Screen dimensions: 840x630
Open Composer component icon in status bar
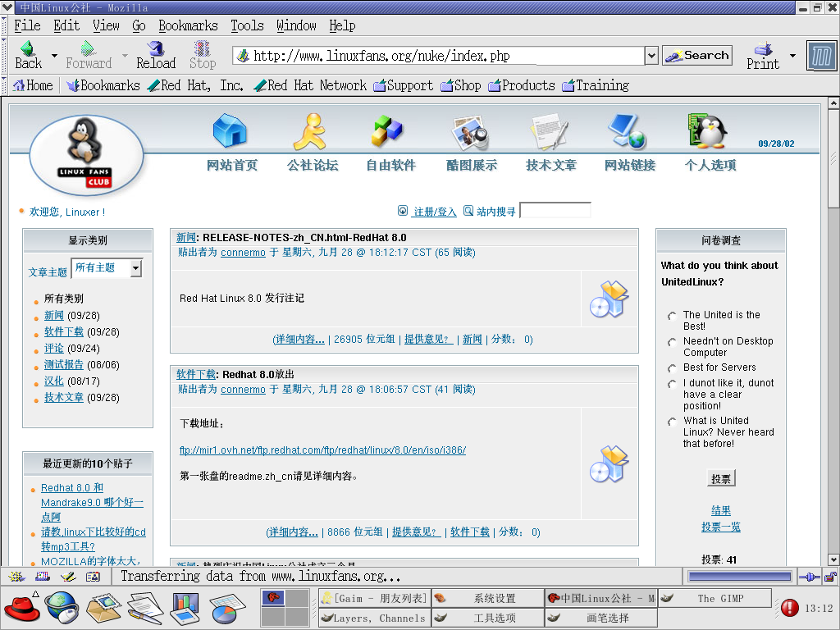tap(68, 577)
